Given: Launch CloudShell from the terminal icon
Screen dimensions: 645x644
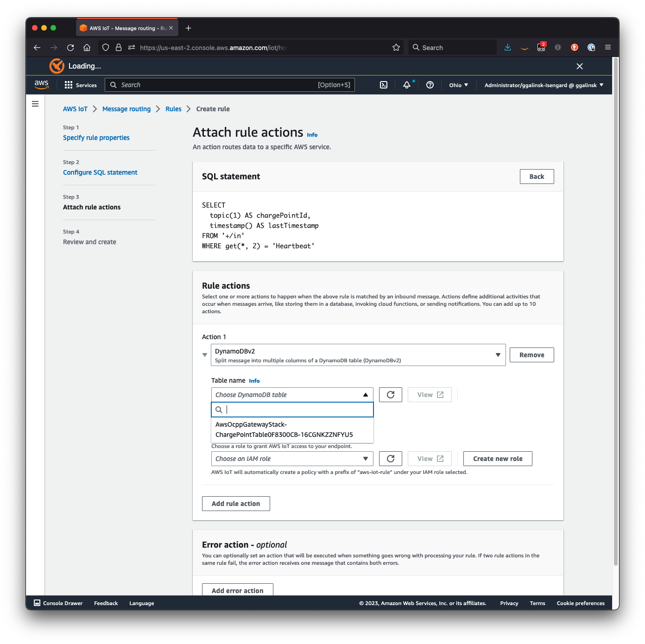Looking at the screenshot, I should click(383, 85).
